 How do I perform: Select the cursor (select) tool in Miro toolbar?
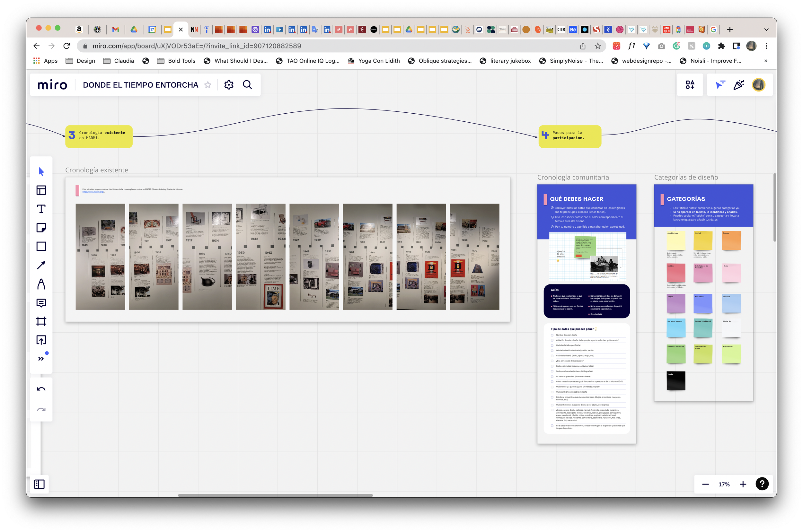(x=41, y=171)
